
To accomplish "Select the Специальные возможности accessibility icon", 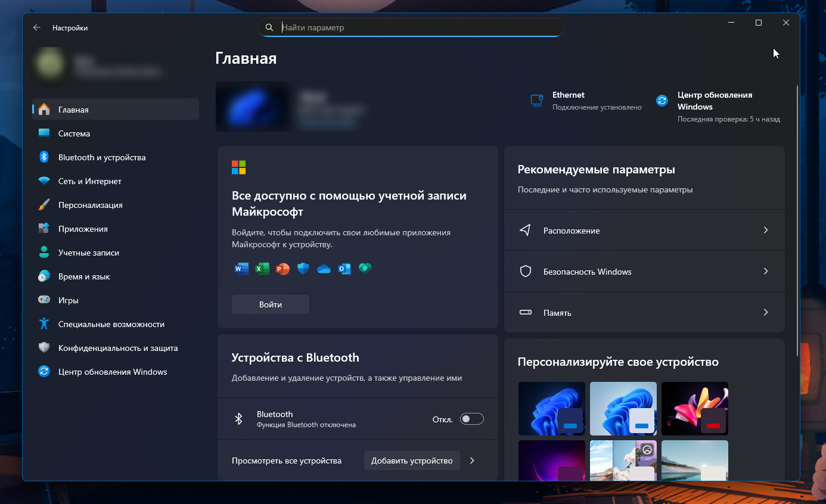I will click(44, 324).
